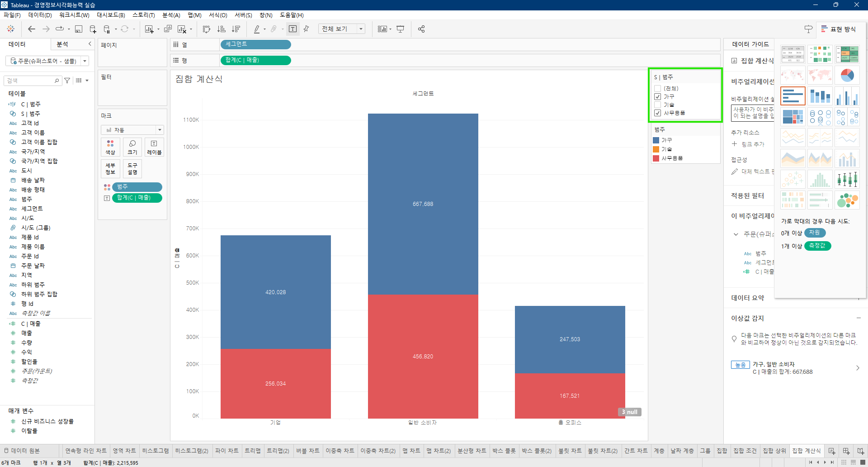Select the stacked bar chart in Show Me
Image resolution: width=868 pixels, height=467 pixels.
click(x=820, y=96)
